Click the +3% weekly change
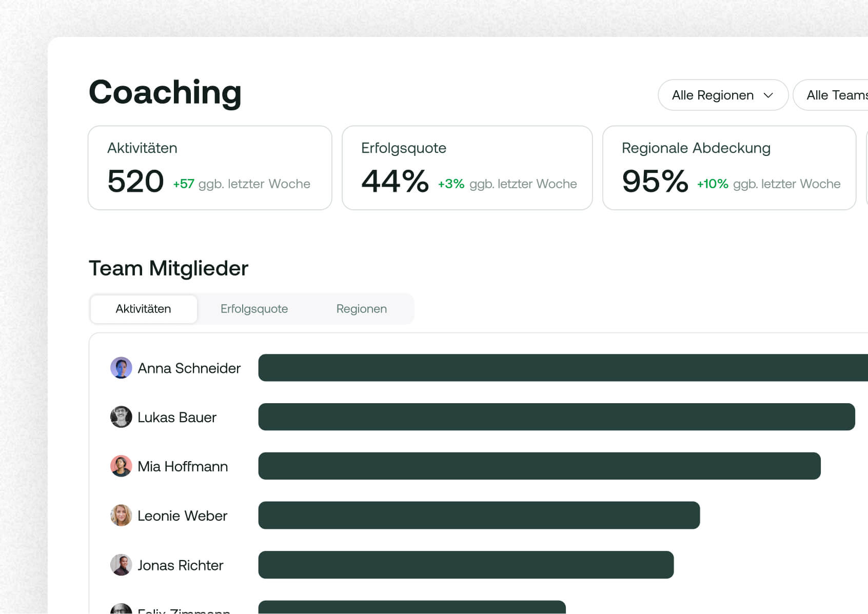This screenshot has width=868, height=614. [451, 184]
